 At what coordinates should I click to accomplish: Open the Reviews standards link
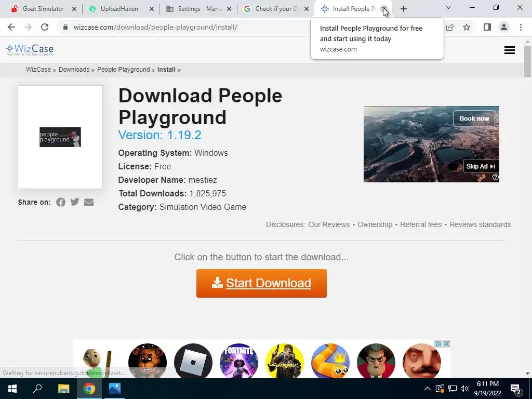pyautogui.click(x=480, y=224)
